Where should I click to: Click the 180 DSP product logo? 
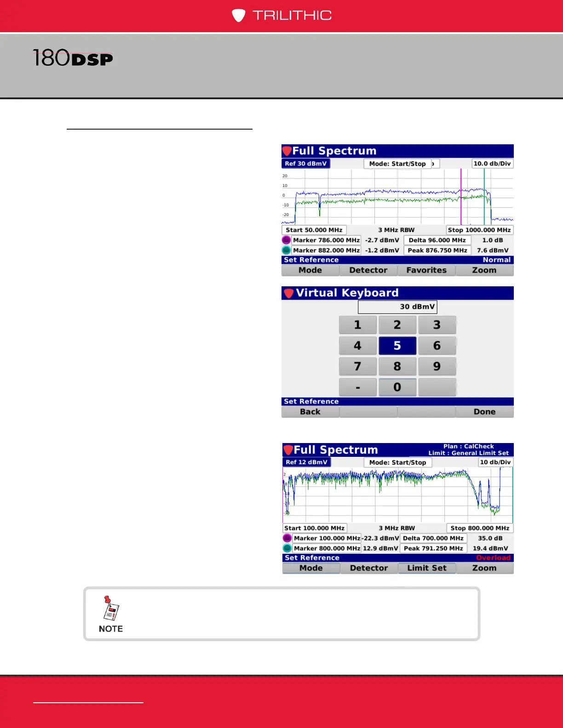tap(73, 58)
